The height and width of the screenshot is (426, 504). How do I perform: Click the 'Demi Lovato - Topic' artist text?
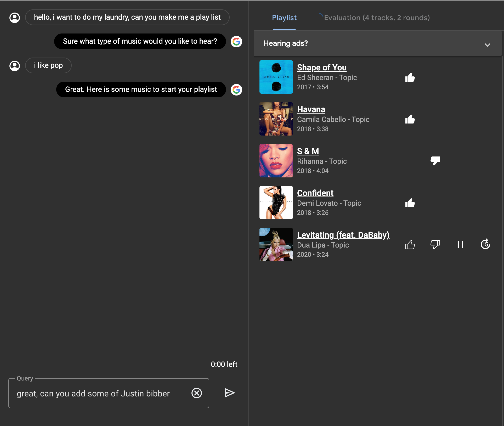point(329,203)
